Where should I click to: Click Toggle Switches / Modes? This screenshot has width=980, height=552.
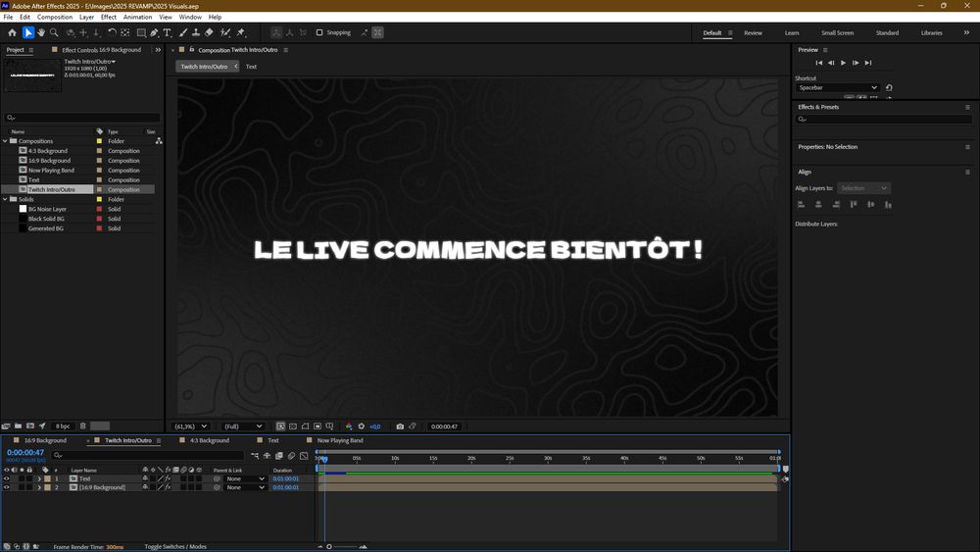tap(175, 546)
